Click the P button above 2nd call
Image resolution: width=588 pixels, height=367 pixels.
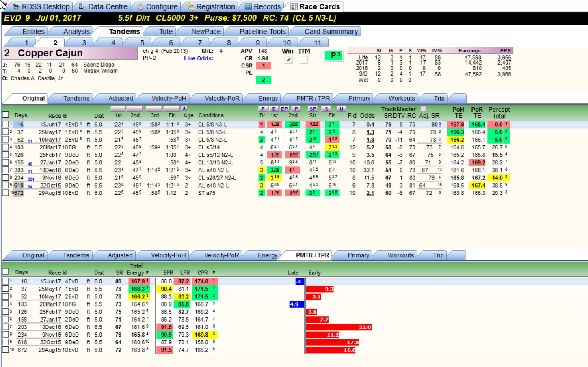pos(296,109)
